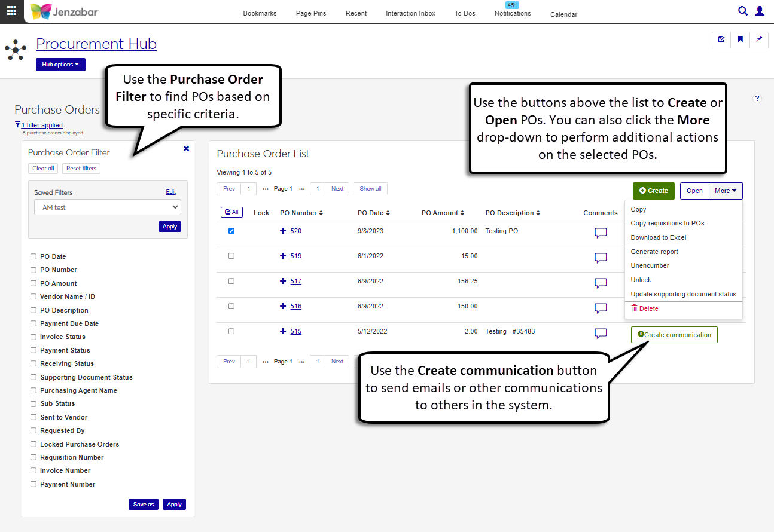Click the All select toggle button
The height and width of the screenshot is (532, 774).
pyautogui.click(x=231, y=212)
